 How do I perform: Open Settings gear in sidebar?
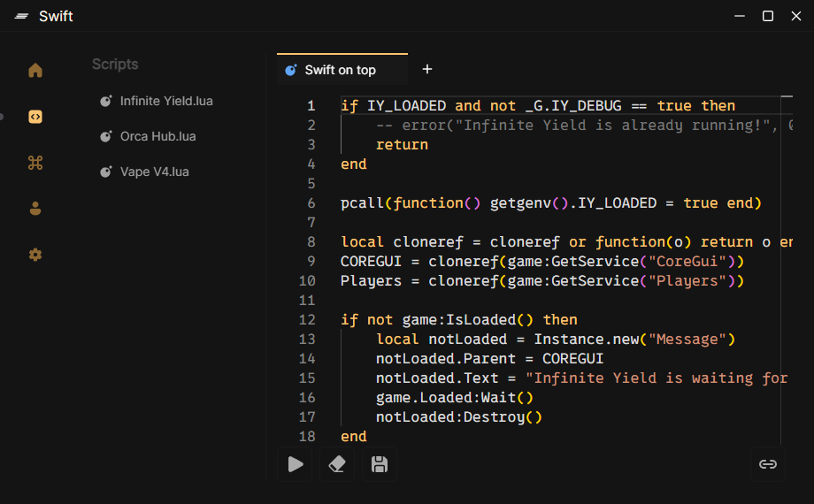tap(35, 255)
